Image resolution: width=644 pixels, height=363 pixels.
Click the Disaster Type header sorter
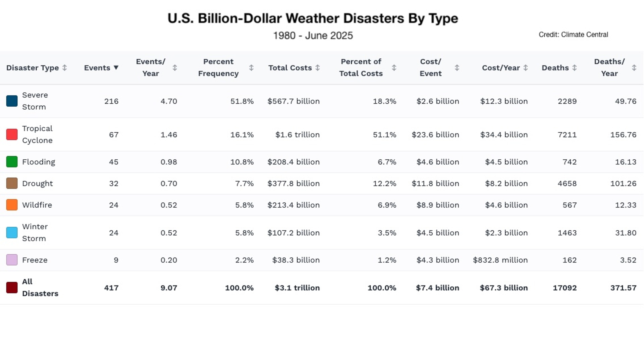click(65, 67)
